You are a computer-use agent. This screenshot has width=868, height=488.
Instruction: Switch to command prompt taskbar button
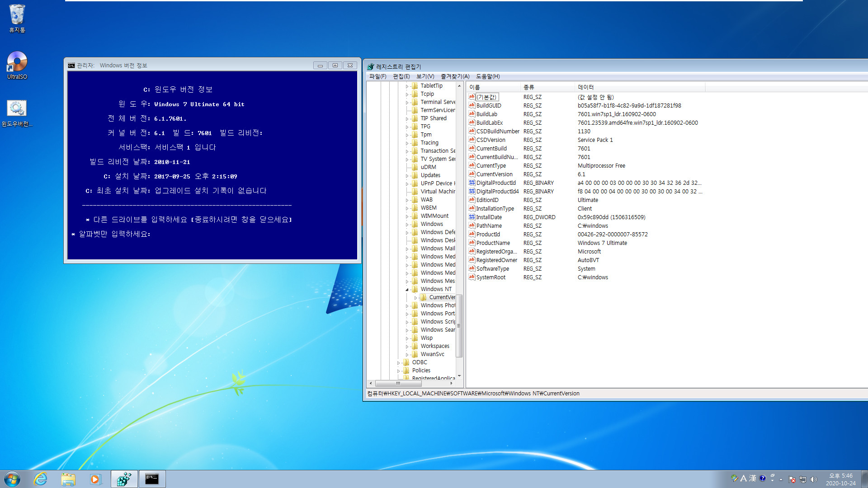click(152, 479)
